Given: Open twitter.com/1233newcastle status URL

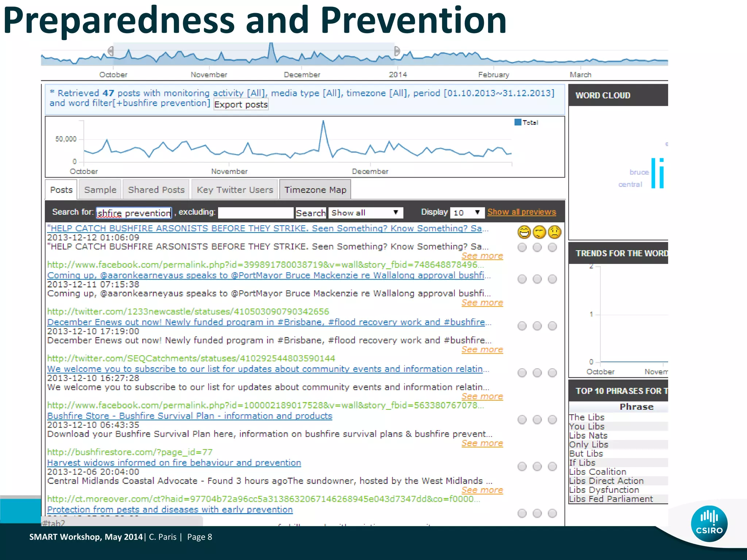Looking at the screenshot, I should pos(188,312).
